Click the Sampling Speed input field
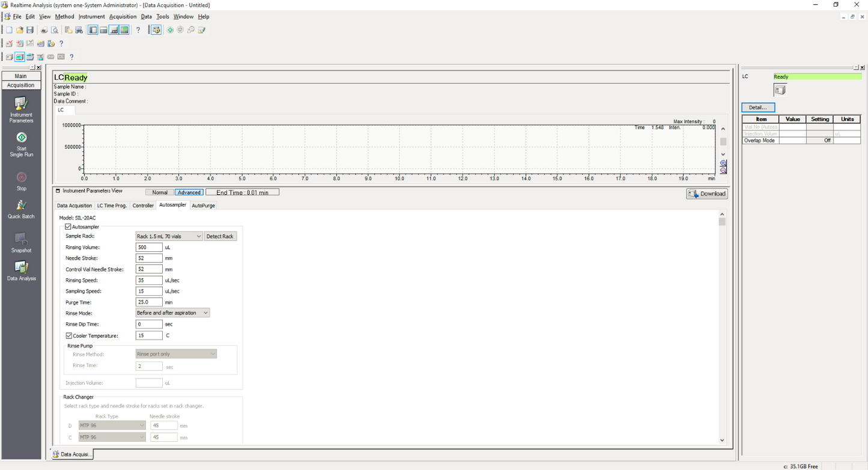Image resolution: width=868 pixels, height=470 pixels. 149,291
